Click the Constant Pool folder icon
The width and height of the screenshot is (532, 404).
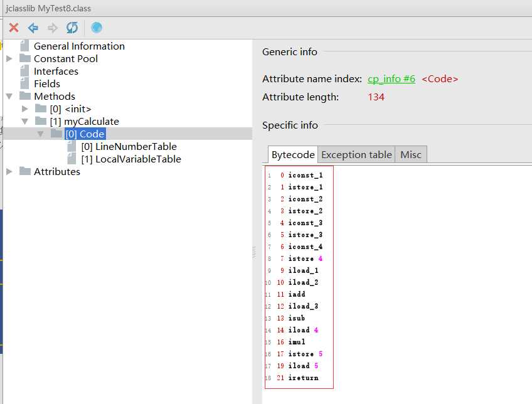25,58
